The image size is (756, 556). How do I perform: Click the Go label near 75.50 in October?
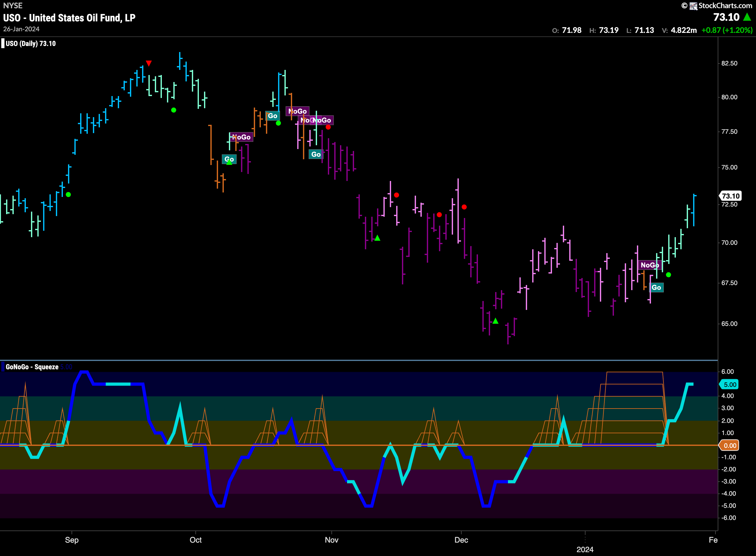(x=229, y=159)
